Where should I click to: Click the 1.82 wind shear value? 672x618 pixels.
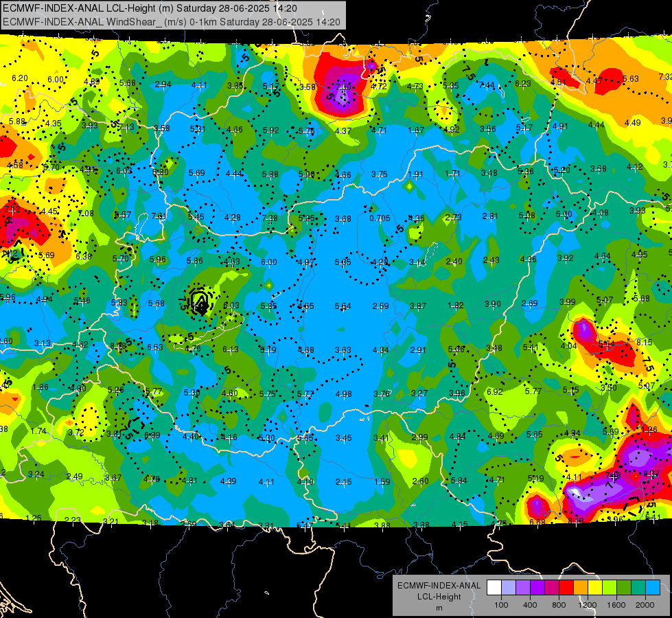[456, 305]
